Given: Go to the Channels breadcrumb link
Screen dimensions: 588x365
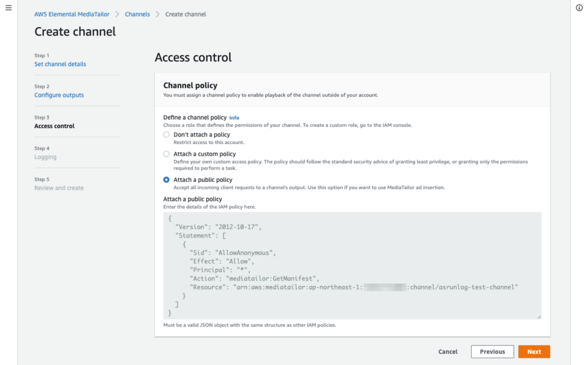Looking at the screenshot, I should [137, 14].
